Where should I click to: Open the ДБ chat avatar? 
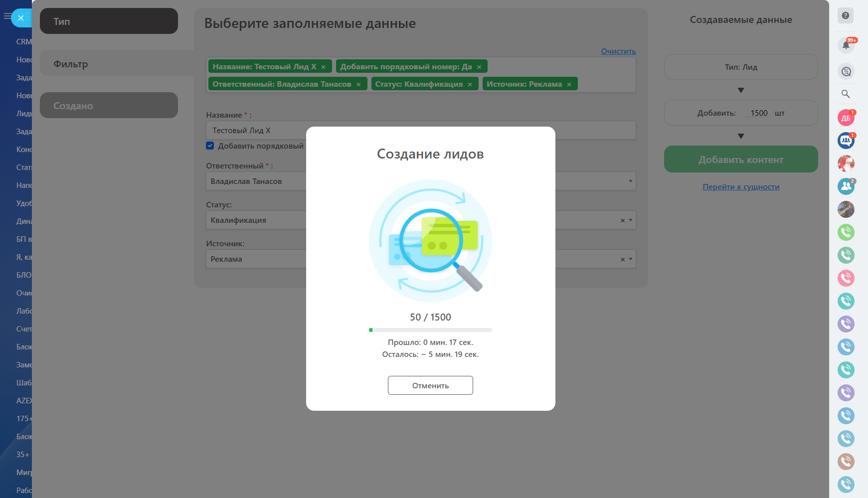(x=846, y=118)
